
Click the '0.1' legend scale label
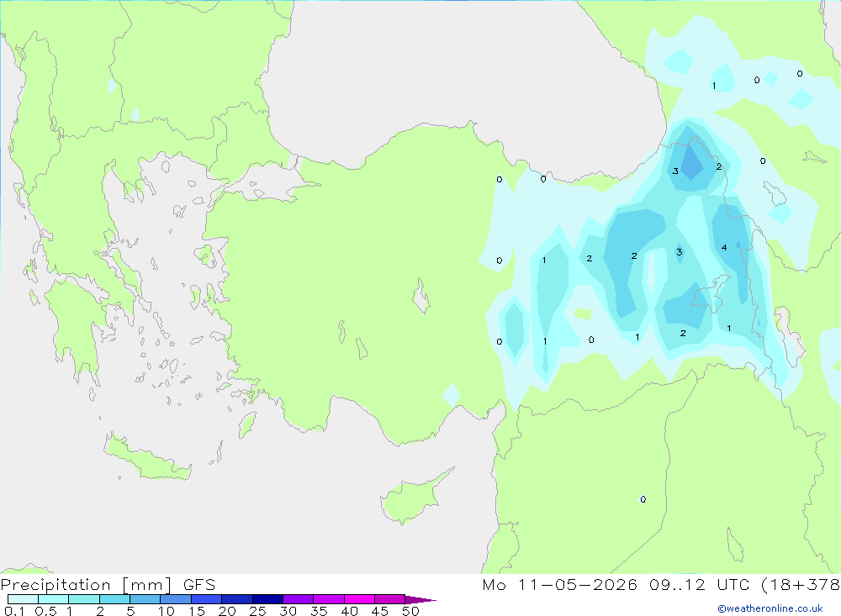14,611
